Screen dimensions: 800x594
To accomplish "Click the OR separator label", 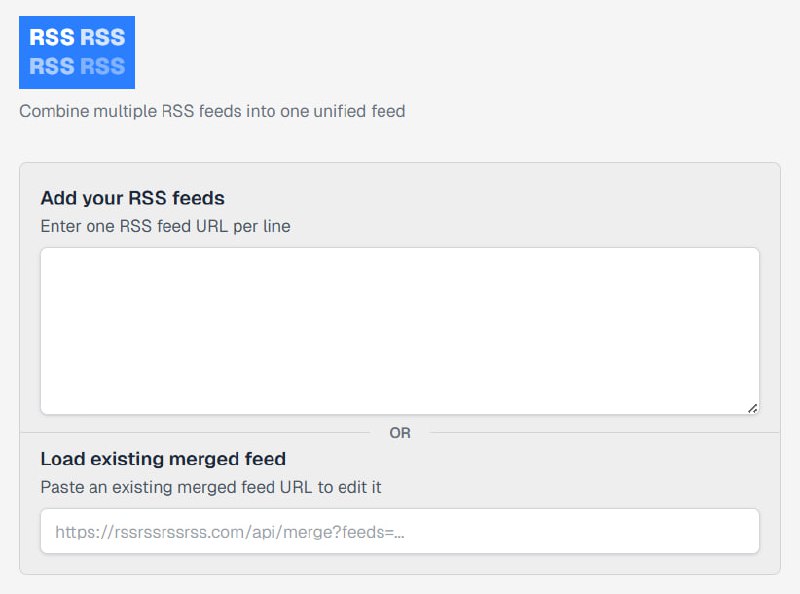I will tap(400, 433).
